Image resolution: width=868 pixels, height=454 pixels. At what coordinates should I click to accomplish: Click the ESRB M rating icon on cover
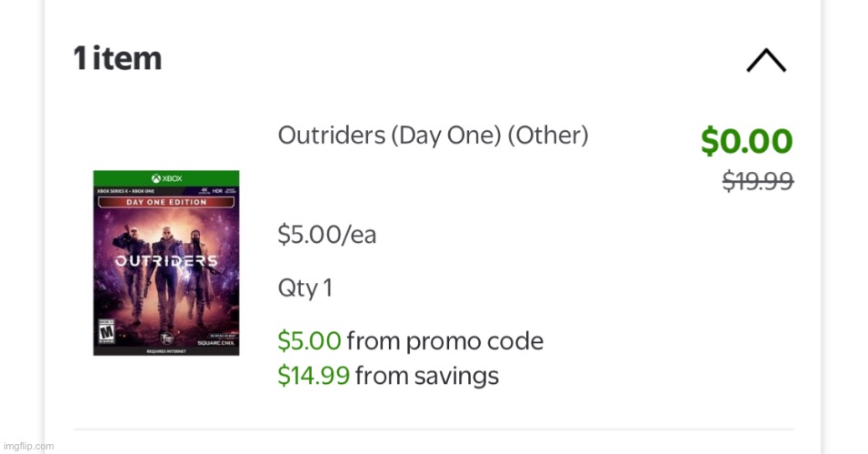pos(105,331)
